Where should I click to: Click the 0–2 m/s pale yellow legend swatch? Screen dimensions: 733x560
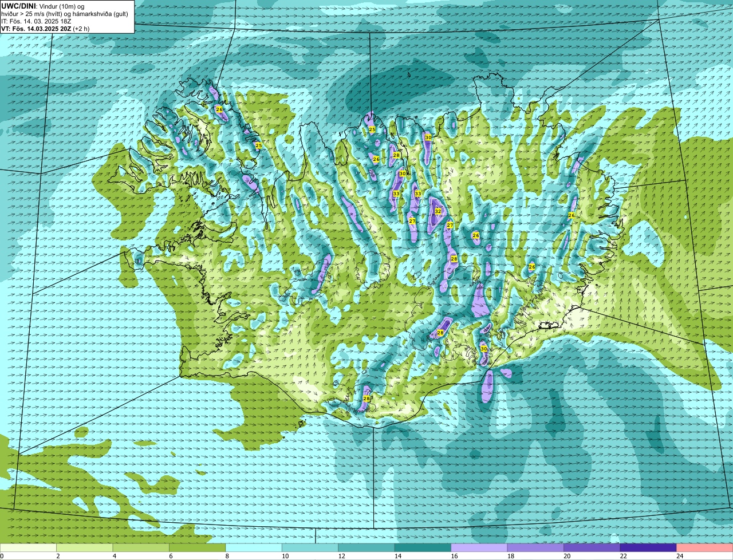pos(29,548)
